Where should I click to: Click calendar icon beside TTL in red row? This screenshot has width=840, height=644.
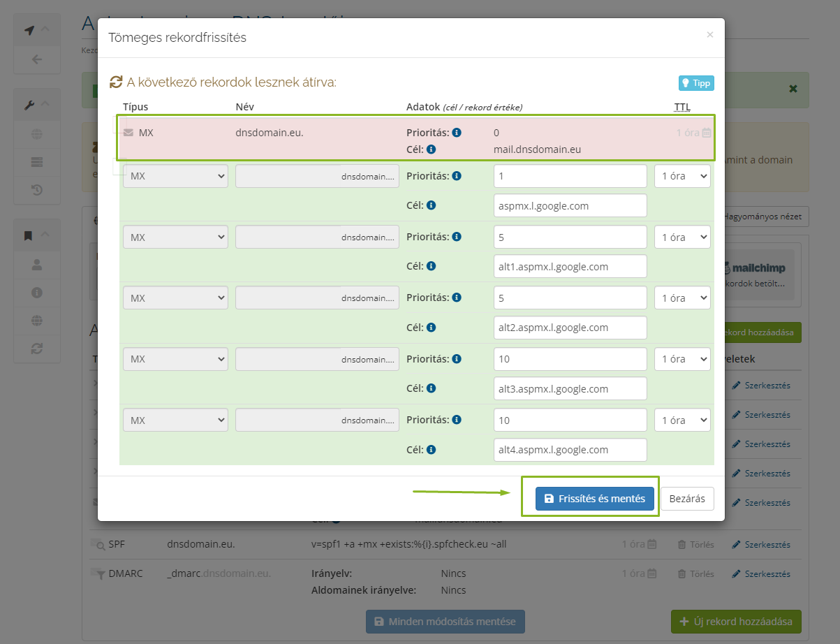[707, 133]
